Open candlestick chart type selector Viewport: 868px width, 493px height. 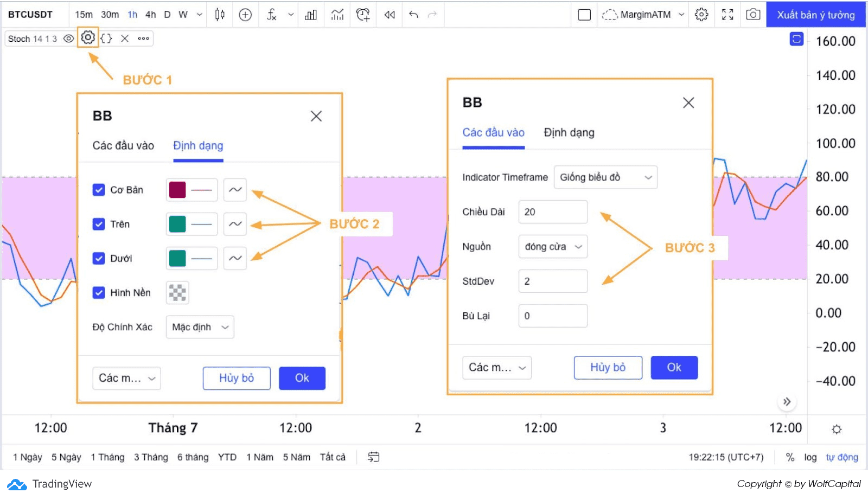click(220, 15)
